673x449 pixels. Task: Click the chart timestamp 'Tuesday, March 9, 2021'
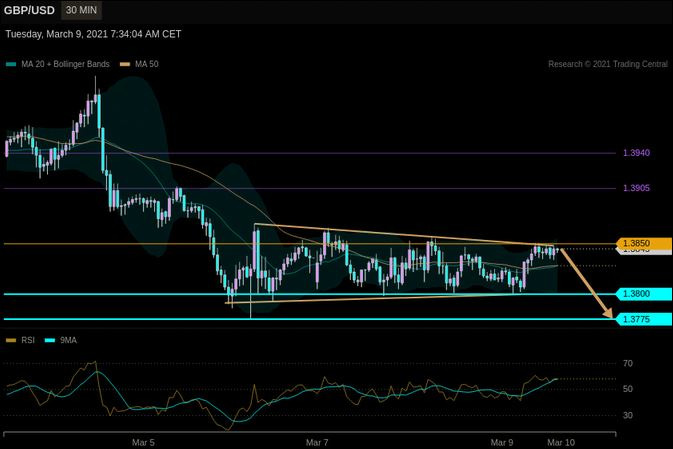point(57,34)
